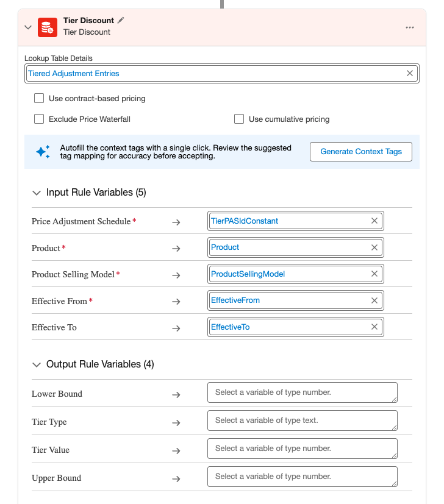The height and width of the screenshot is (504, 444).
Task: Clear the EffectiveFrom variable
Action: [x=374, y=300]
